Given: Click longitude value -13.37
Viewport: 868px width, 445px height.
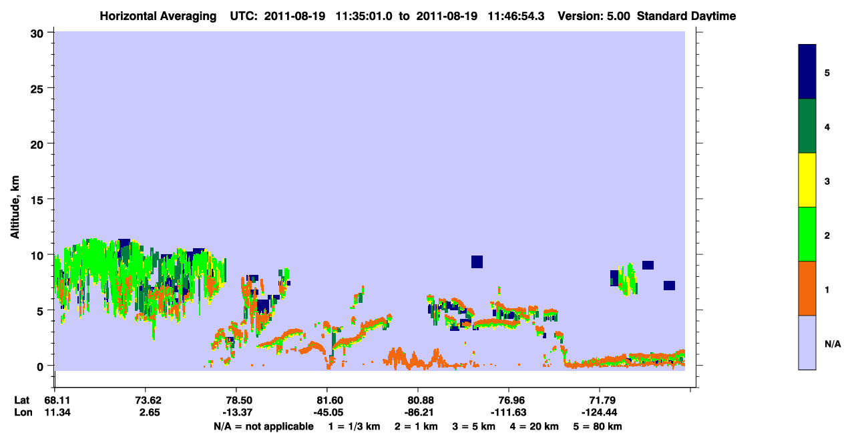Looking at the screenshot, I should pyautogui.click(x=236, y=413).
